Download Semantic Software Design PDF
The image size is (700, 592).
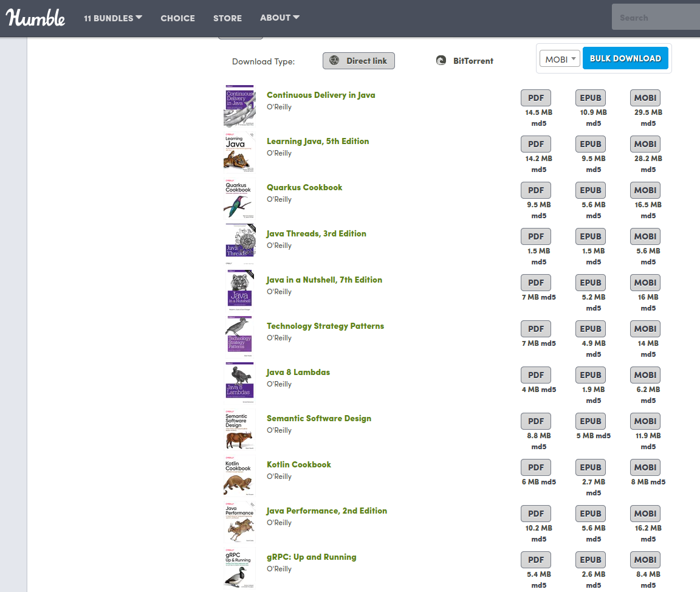click(x=536, y=421)
